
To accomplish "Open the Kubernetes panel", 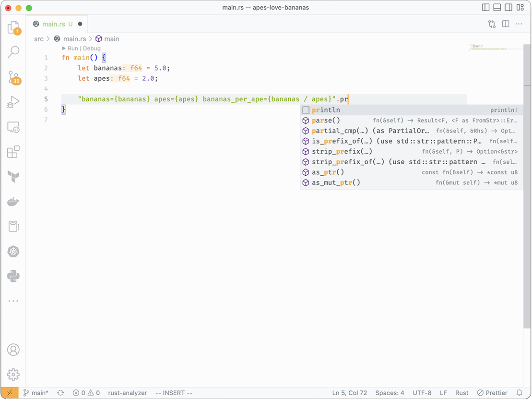I will 13,251.
